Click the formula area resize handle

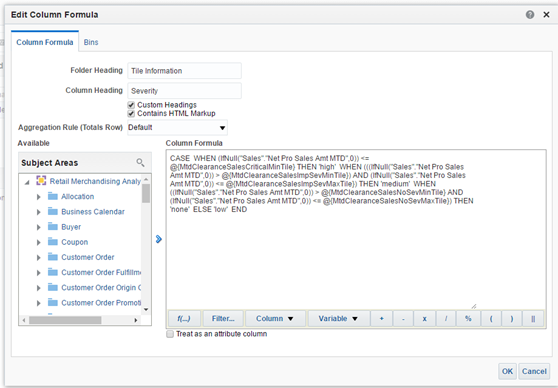(x=473, y=306)
